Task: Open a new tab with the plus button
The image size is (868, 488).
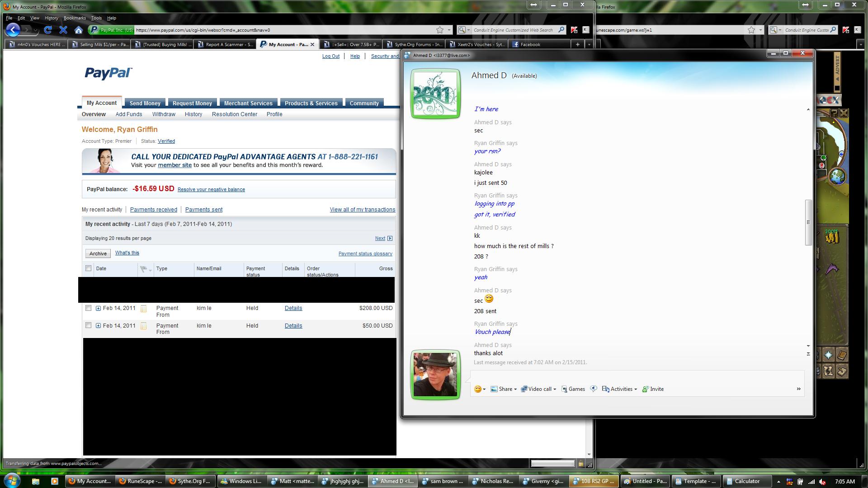Action: (x=577, y=44)
